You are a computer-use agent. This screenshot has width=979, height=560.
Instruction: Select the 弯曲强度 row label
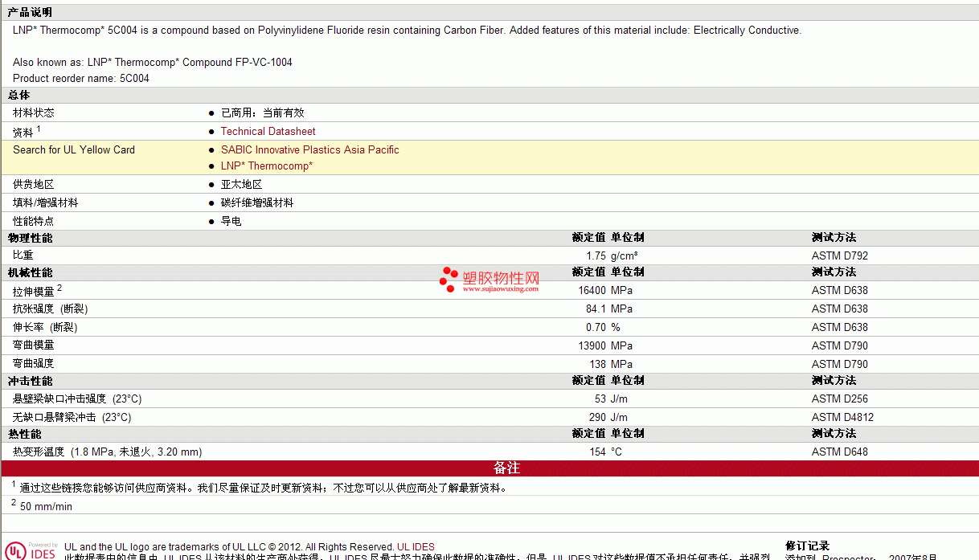(x=34, y=364)
